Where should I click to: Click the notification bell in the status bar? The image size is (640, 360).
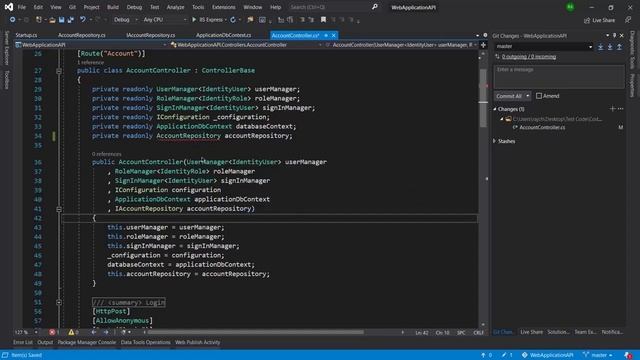(x=628, y=355)
